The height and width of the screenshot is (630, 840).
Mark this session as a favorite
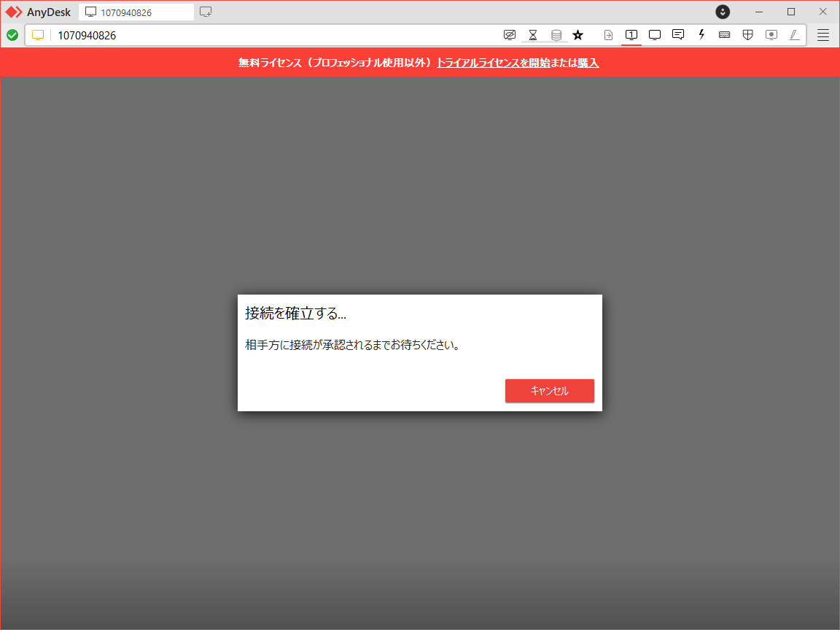tap(578, 34)
